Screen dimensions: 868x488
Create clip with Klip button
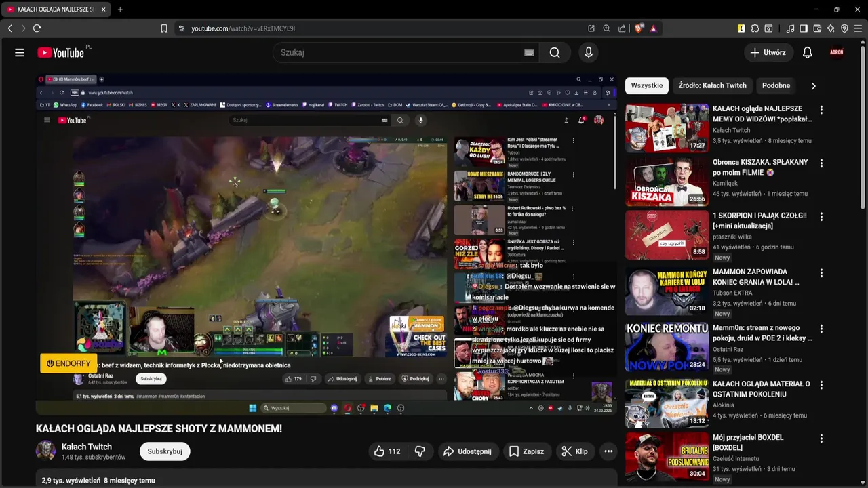tap(574, 451)
